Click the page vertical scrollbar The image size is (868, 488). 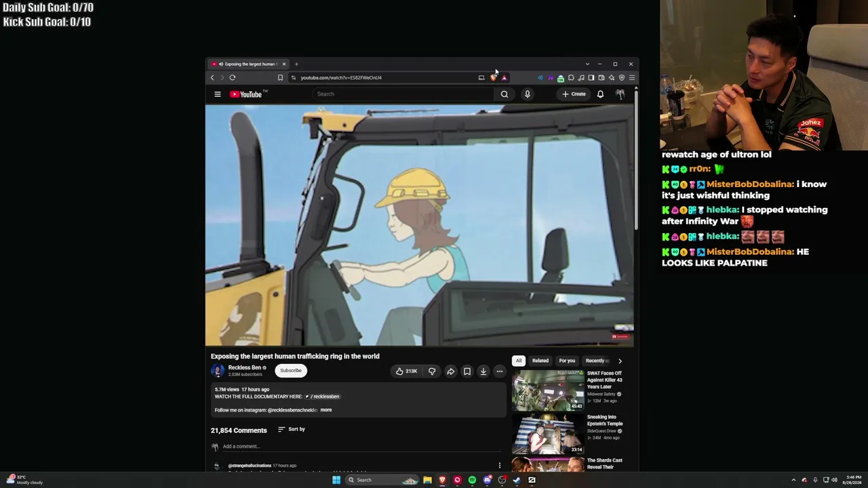point(636,160)
